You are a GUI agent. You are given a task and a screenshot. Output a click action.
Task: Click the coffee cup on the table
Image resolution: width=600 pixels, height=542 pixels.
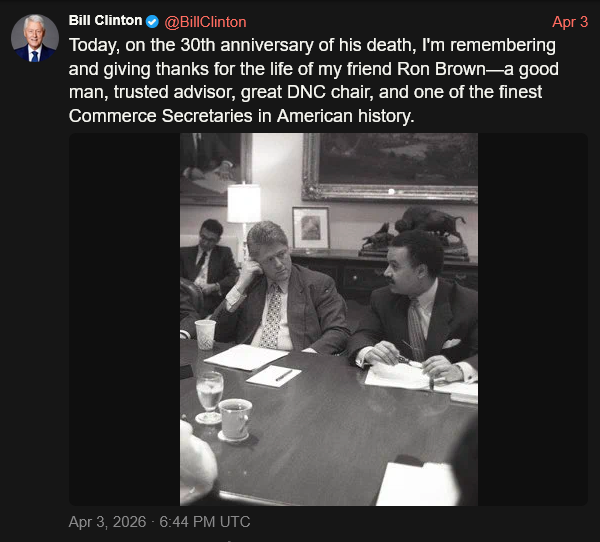coord(235,418)
